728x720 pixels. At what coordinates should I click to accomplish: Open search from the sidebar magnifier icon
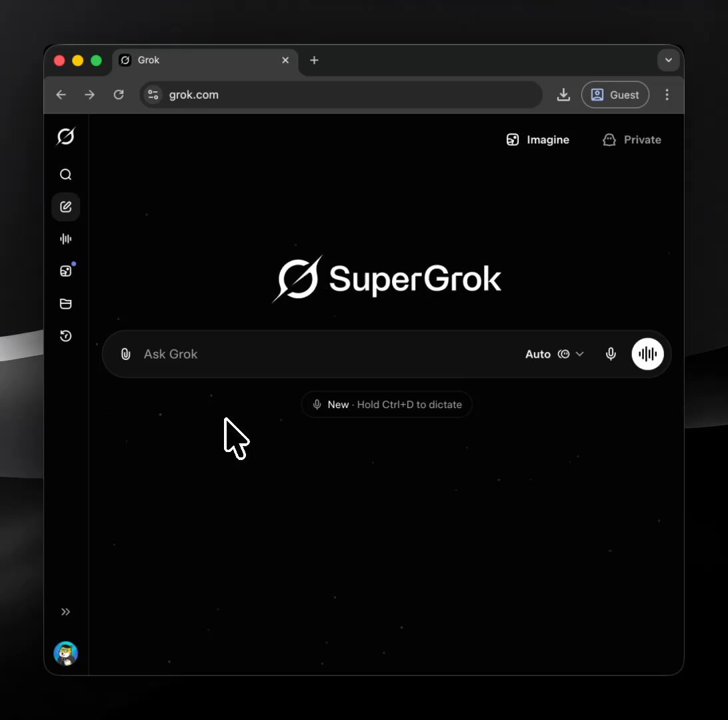coord(65,175)
